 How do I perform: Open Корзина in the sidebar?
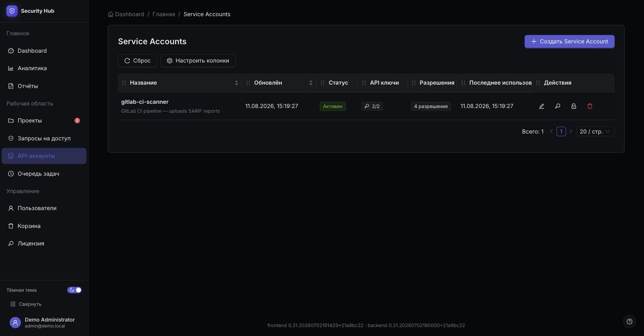pyautogui.click(x=44, y=226)
